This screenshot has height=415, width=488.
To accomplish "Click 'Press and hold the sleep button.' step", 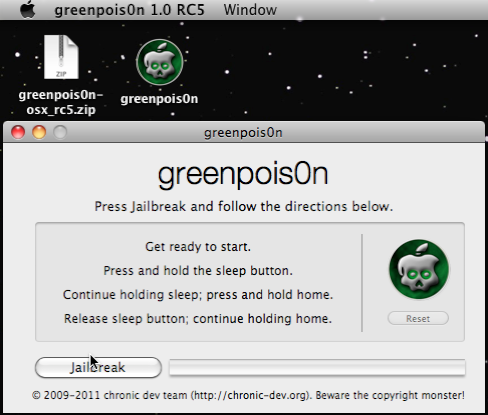I will click(198, 271).
